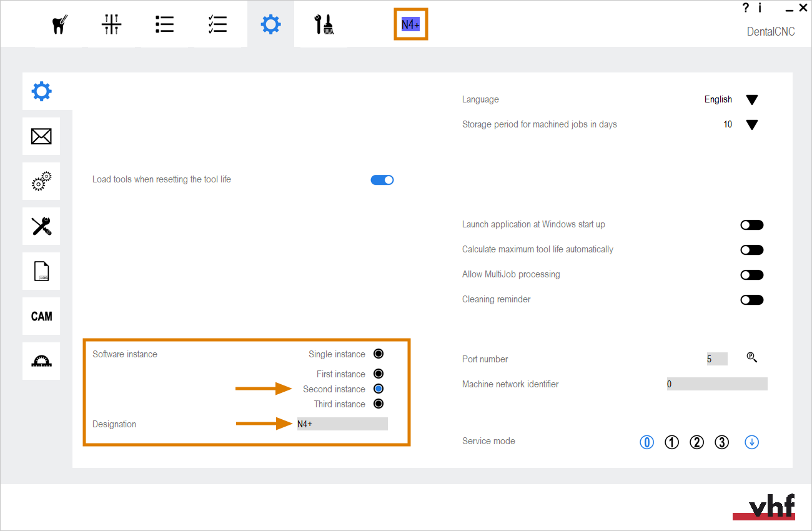Image resolution: width=812 pixels, height=531 pixels.
Task: Enable Calculate maximum tool life automatically
Action: tap(752, 250)
